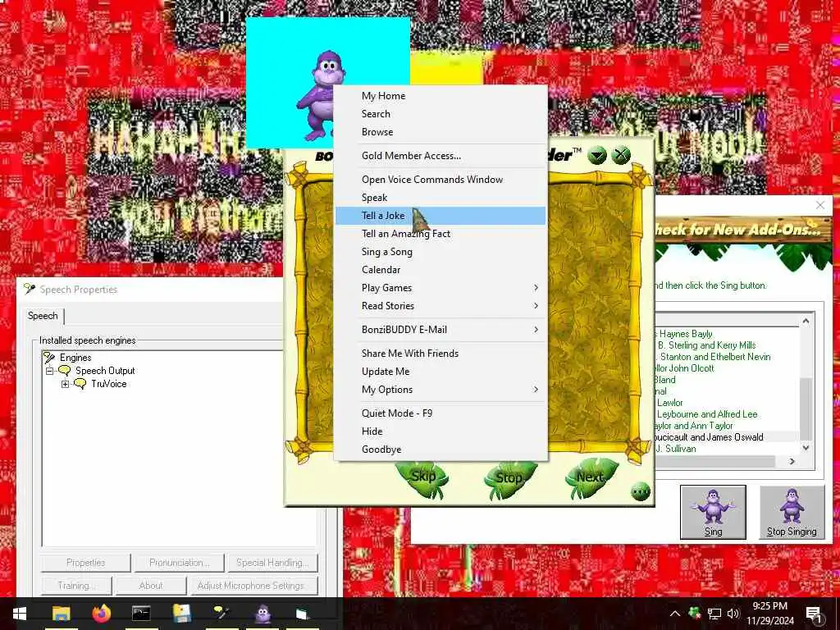Choose Browse from Bonzi context menu

click(441, 132)
